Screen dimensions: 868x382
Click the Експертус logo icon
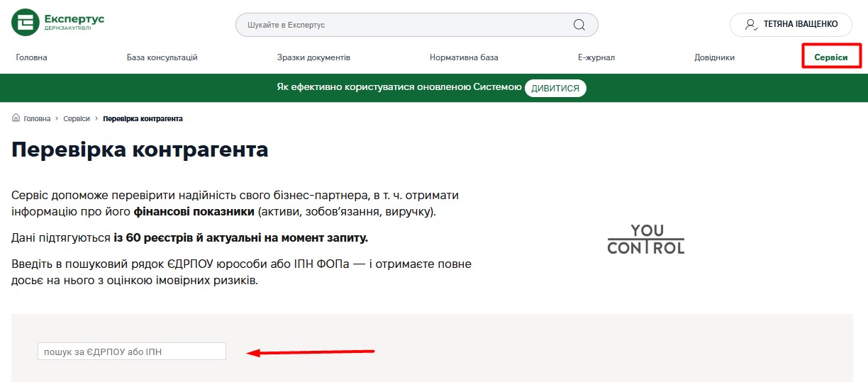tap(25, 23)
